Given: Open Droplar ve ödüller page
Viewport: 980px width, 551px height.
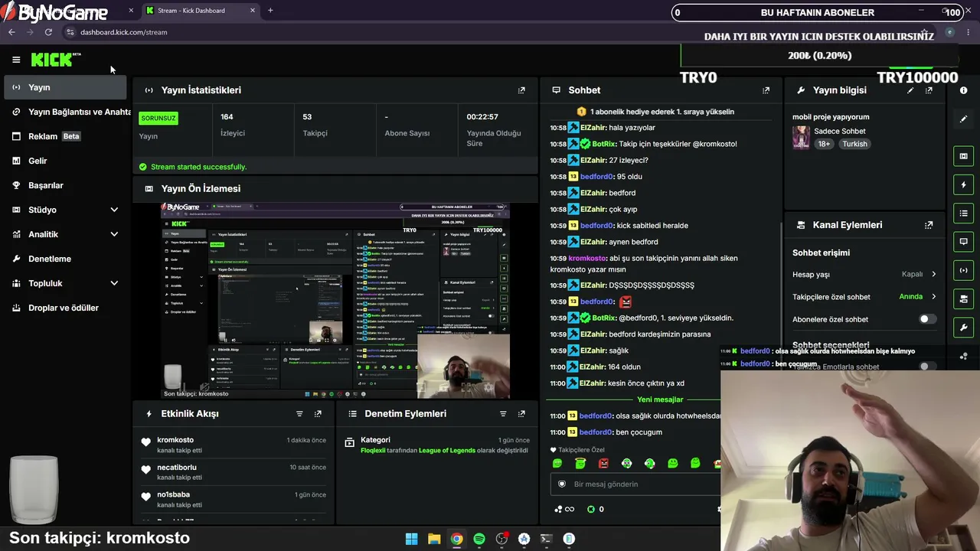Looking at the screenshot, I should [65, 308].
